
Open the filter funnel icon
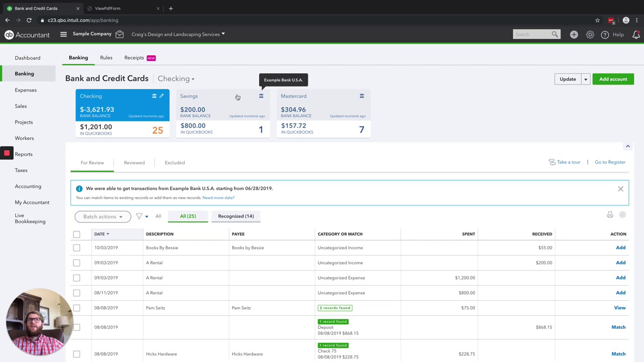[x=139, y=216]
